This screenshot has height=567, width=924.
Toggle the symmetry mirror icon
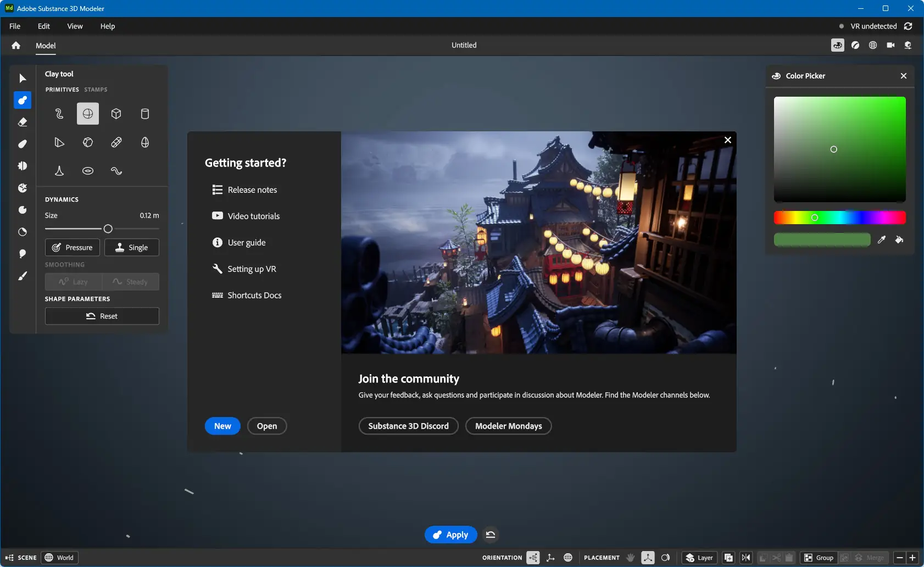click(746, 558)
